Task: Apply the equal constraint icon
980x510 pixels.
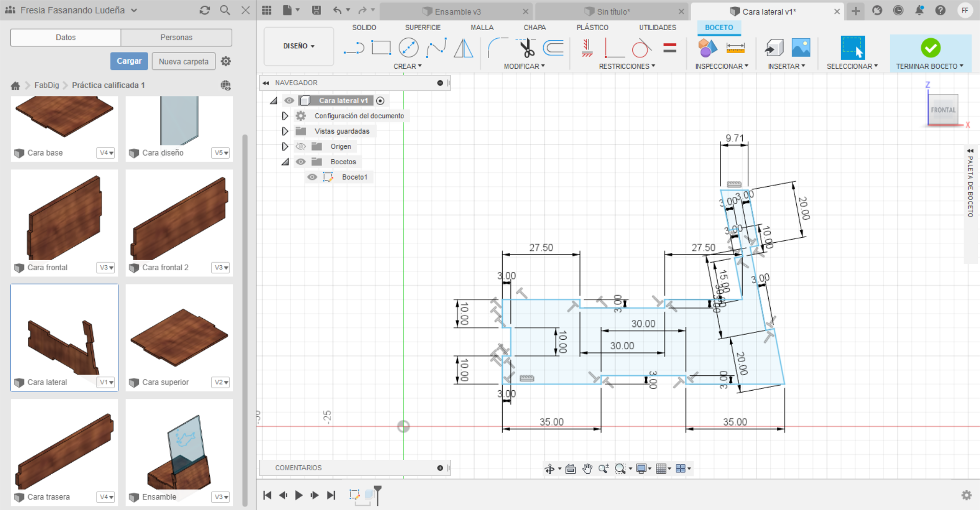Action: coord(670,48)
